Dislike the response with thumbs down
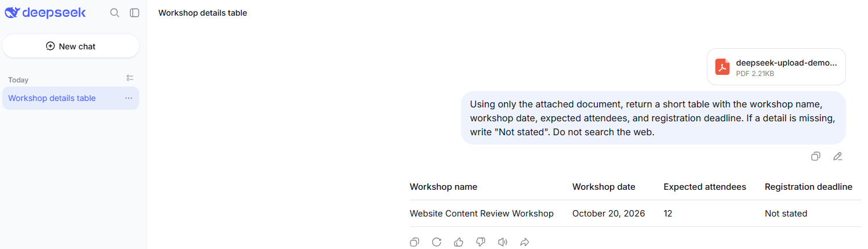 [x=481, y=242]
